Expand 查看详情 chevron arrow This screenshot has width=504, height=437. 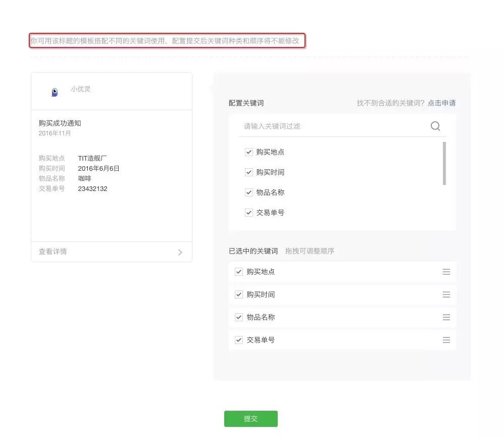tap(180, 253)
